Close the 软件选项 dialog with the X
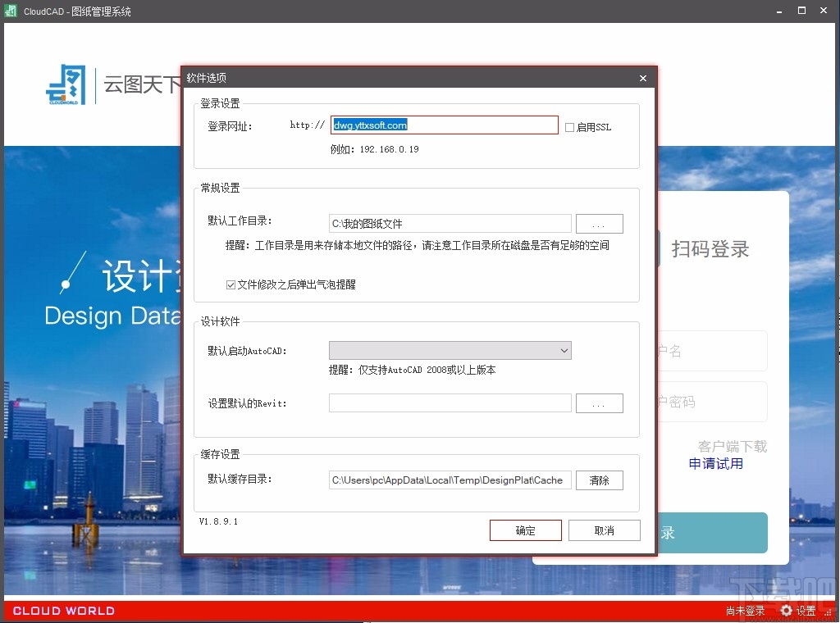The width and height of the screenshot is (840, 623). tap(643, 78)
